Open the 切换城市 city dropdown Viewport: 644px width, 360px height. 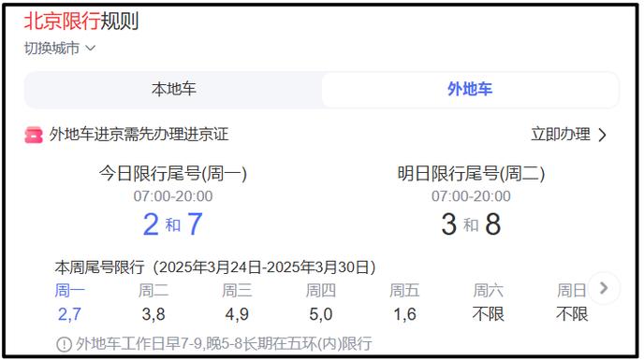[x=60, y=49]
